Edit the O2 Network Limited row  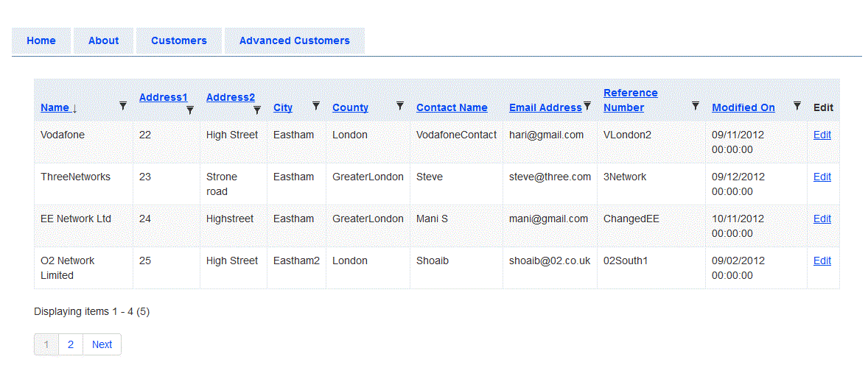(822, 261)
